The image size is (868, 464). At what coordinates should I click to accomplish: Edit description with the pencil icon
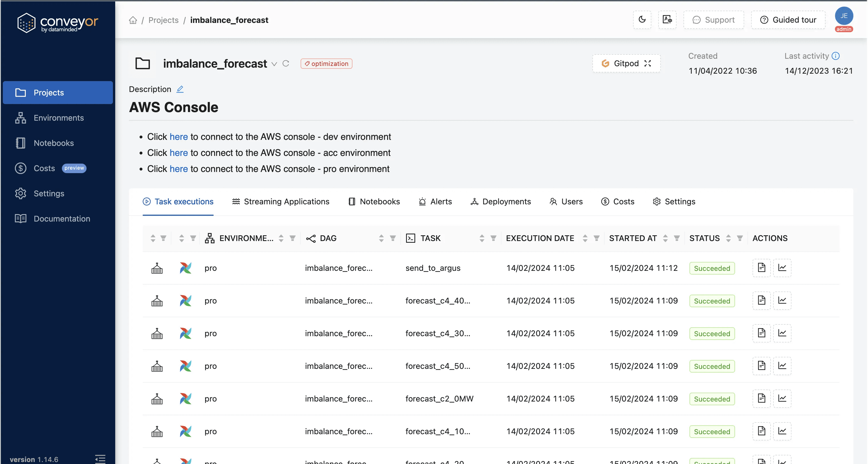(180, 89)
